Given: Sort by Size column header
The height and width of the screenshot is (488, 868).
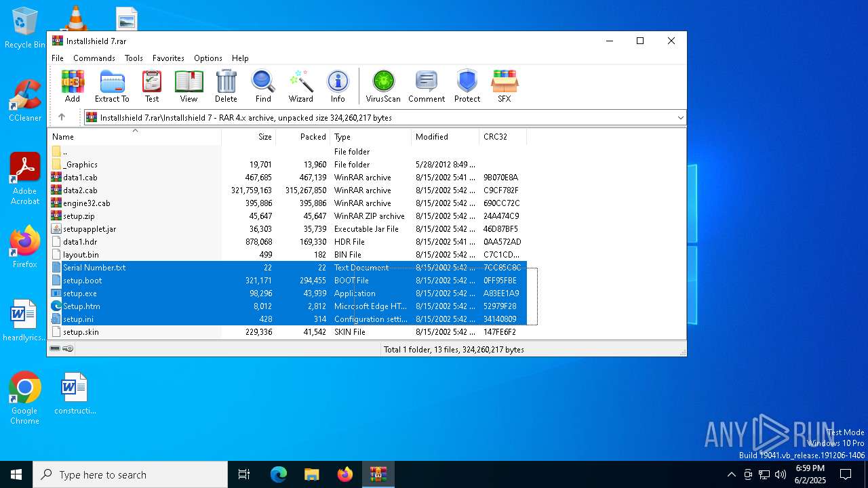Looking at the screenshot, I should [x=249, y=137].
